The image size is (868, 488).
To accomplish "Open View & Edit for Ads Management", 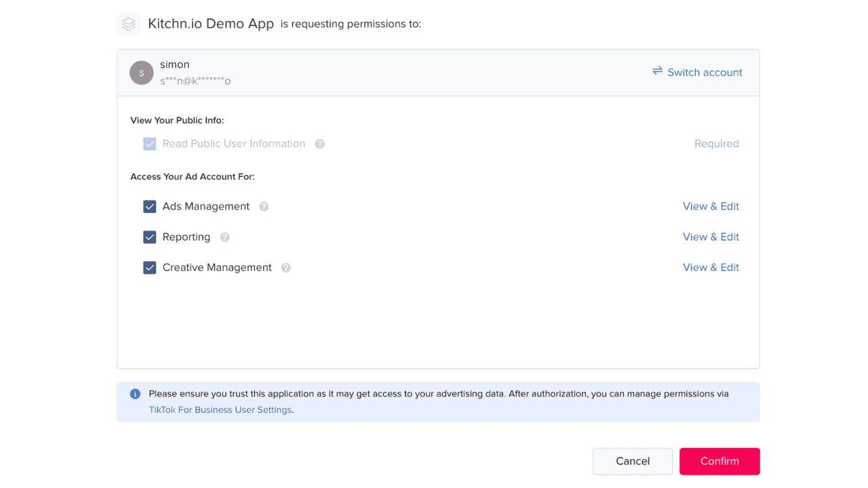I will [x=711, y=206].
